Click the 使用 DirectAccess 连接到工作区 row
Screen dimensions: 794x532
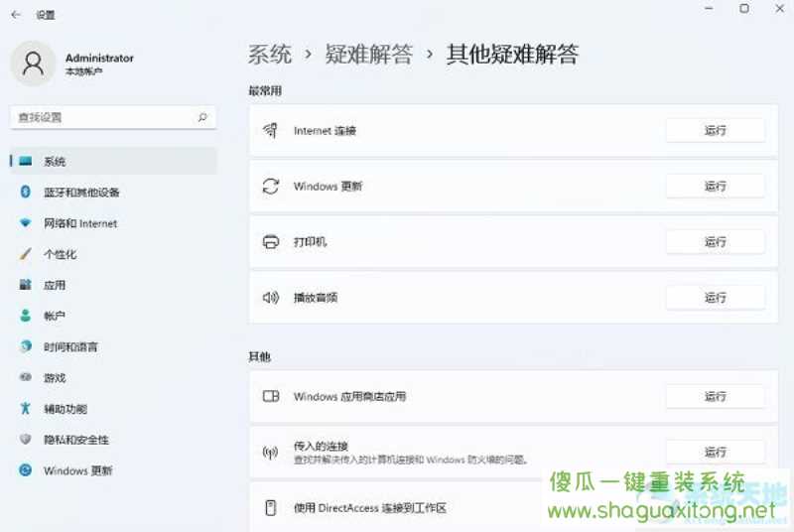pyautogui.click(x=513, y=507)
